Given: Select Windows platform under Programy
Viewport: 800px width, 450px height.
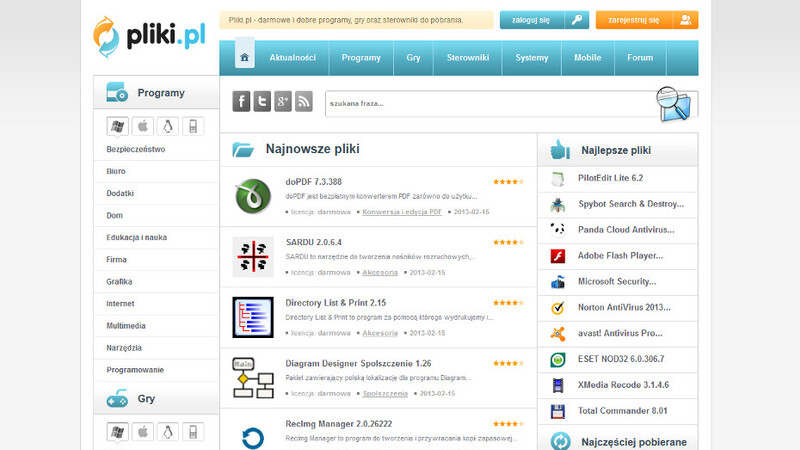Looking at the screenshot, I should click(117, 126).
